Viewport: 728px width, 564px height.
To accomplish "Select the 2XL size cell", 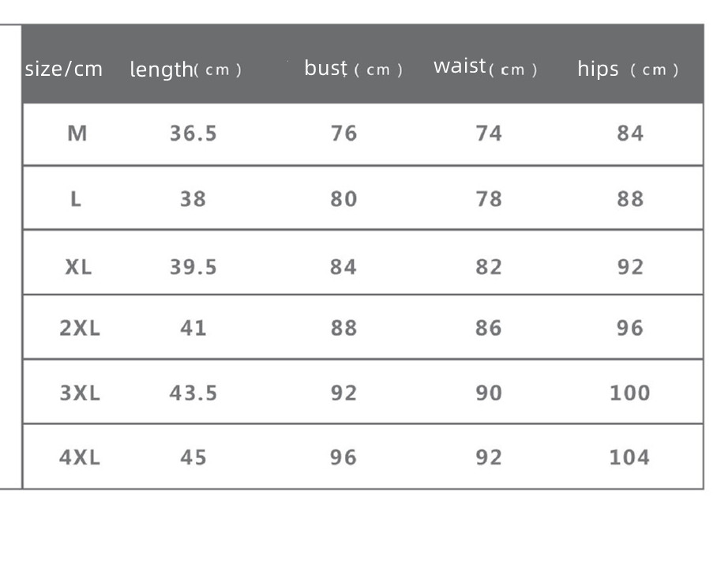I will (80, 328).
